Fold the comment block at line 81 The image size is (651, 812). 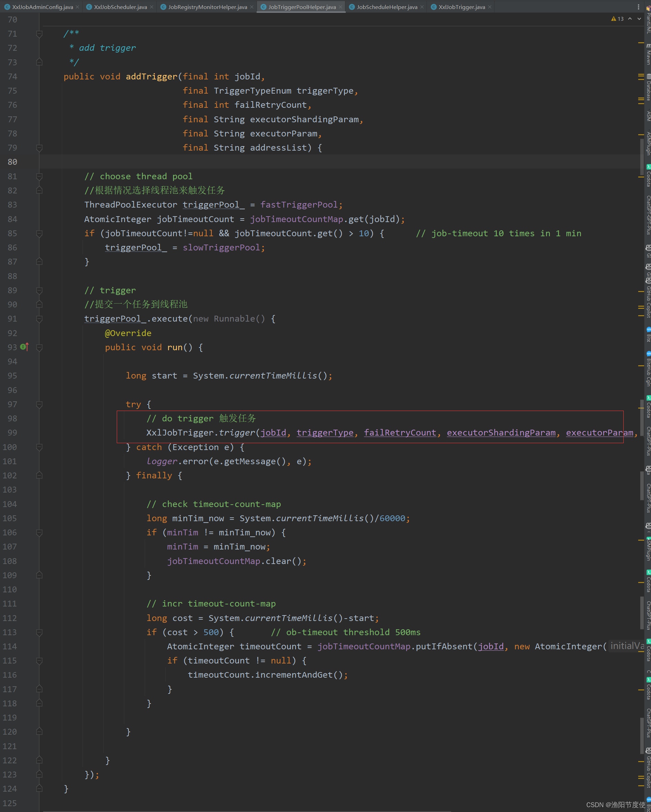39,176
